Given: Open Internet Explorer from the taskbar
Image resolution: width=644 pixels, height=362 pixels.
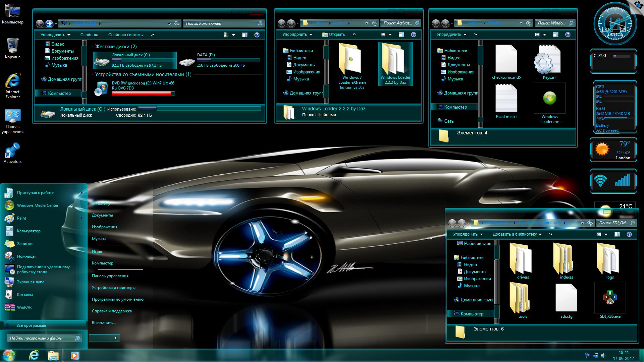Looking at the screenshot, I should (34, 355).
